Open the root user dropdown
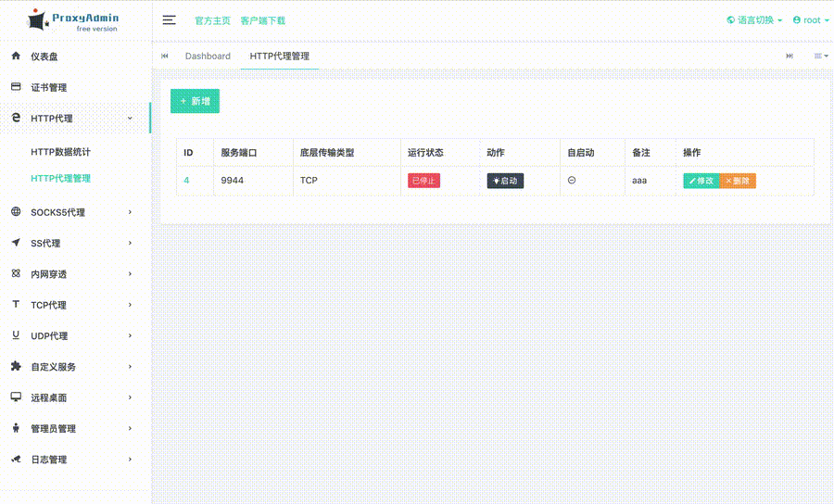 point(811,20)
